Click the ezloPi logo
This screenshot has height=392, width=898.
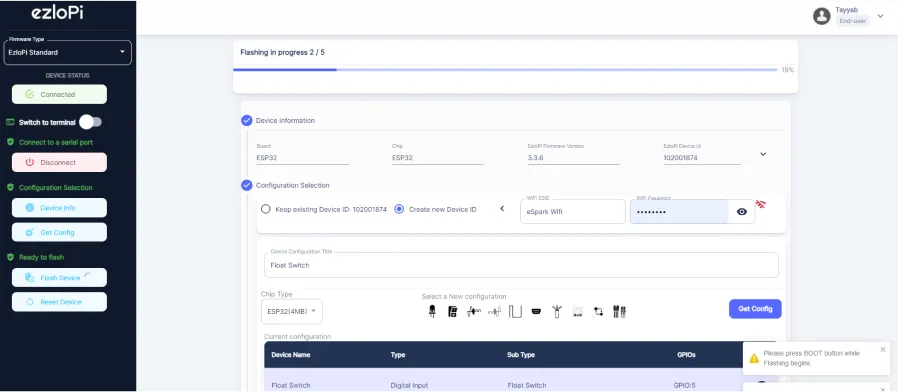click(x=57, y=13)
